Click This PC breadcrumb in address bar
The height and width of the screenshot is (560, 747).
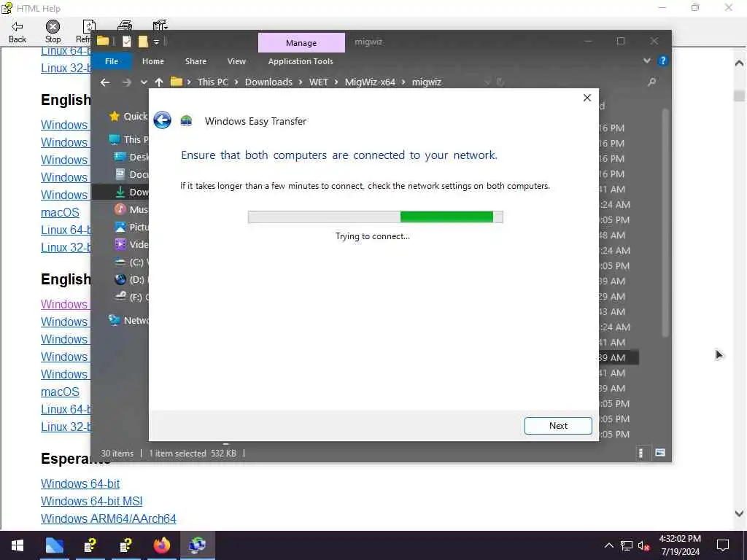pos(213,82)
